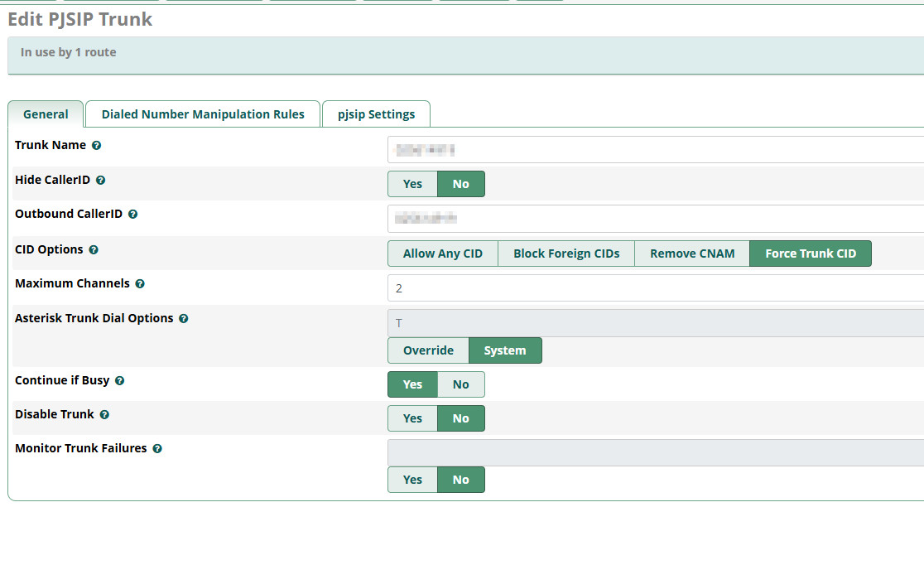This screenshot has width=924, height=565.
Task: Click help icon beside Hide CallerID
Action: 101,181
